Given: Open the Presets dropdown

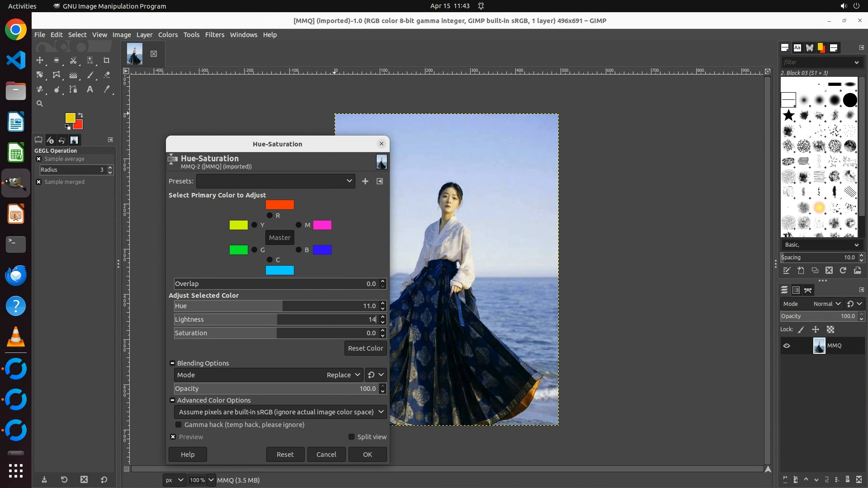Looking at the screenshot, I should click(275, 181).
